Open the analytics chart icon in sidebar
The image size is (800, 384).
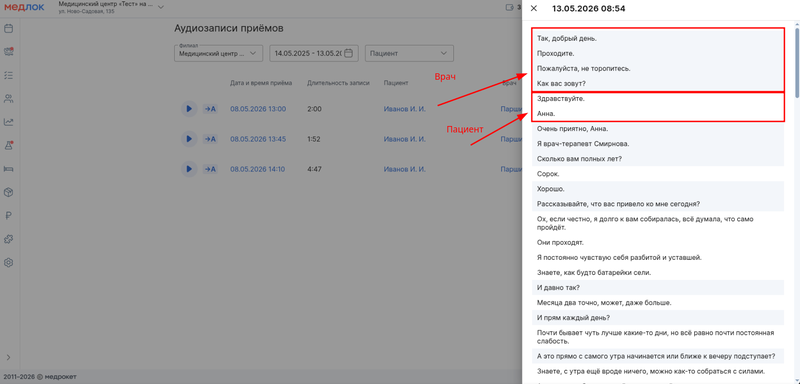pyautogui.click(x=8, y=122)
